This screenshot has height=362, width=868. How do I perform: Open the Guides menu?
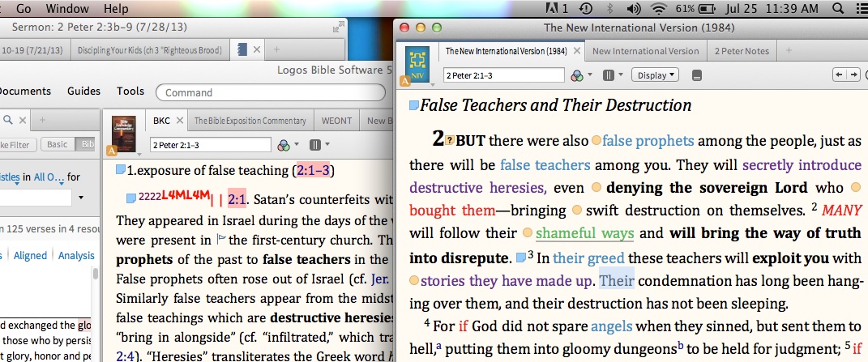84,92
